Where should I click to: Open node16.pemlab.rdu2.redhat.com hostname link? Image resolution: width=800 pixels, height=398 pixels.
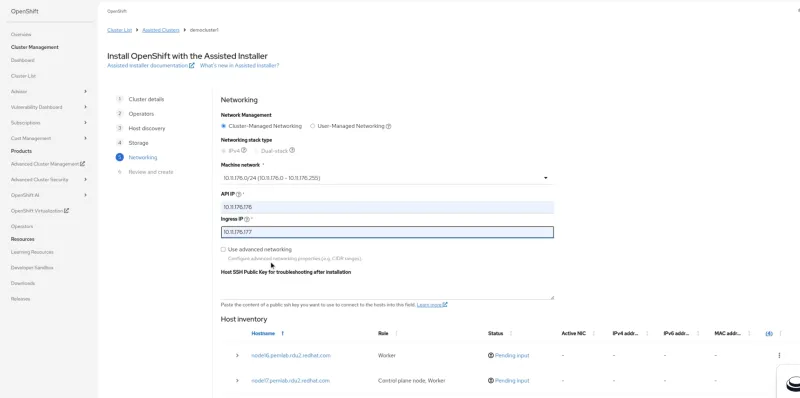(291, 355)
